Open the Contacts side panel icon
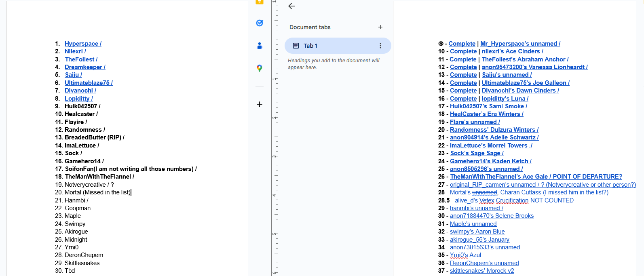The image size is (644, 276). coord(260,46)
